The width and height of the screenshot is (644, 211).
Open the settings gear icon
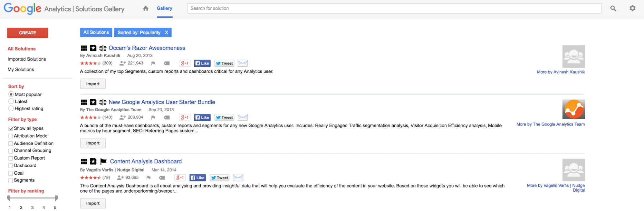coord(632,8)
